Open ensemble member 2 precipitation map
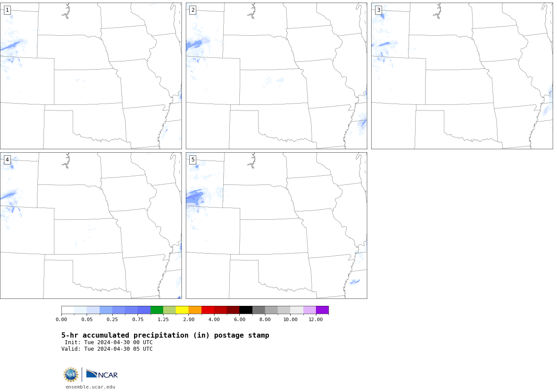 276,76
